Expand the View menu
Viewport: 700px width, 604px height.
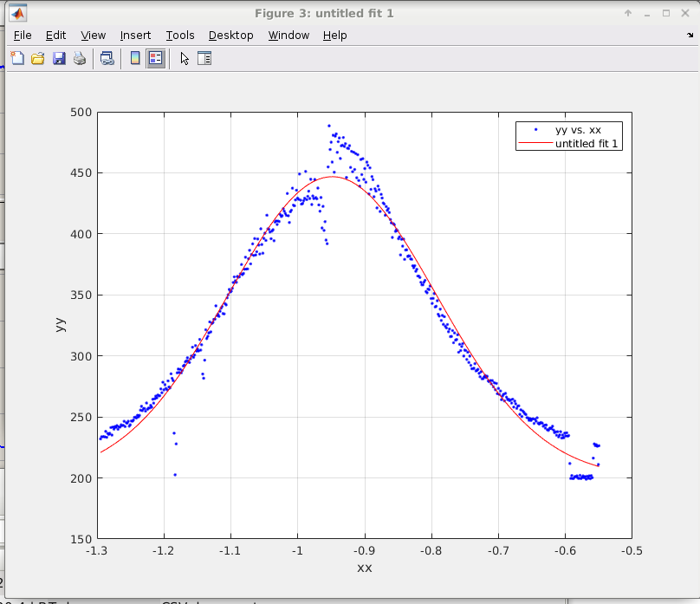pyautogui.click(x=94, y=36)
